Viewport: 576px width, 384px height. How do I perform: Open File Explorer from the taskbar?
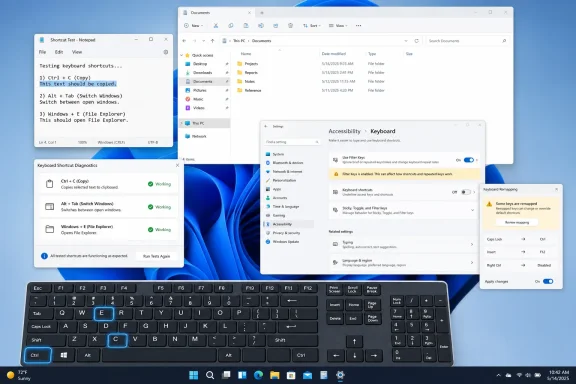coord(274,375)
